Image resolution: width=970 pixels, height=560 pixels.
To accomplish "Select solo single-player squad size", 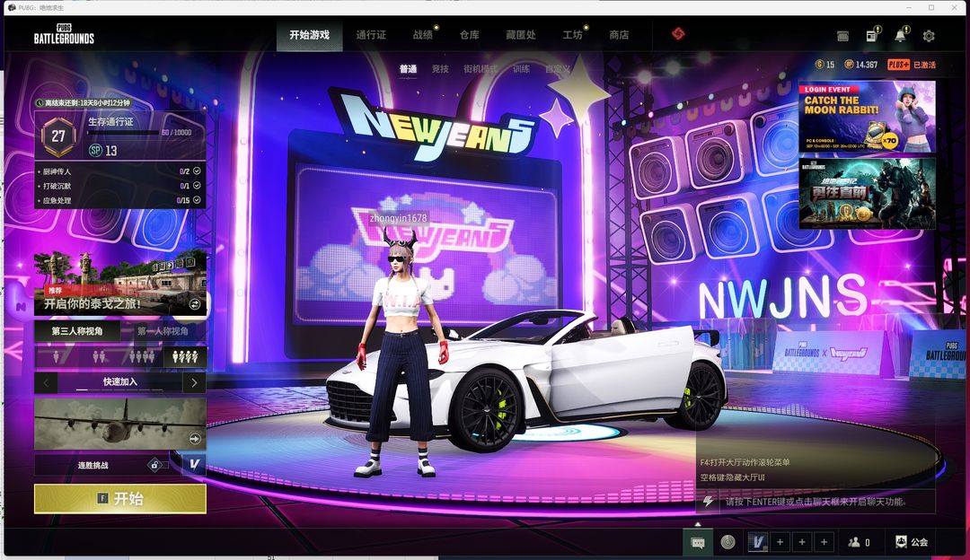I will point(55,357).
